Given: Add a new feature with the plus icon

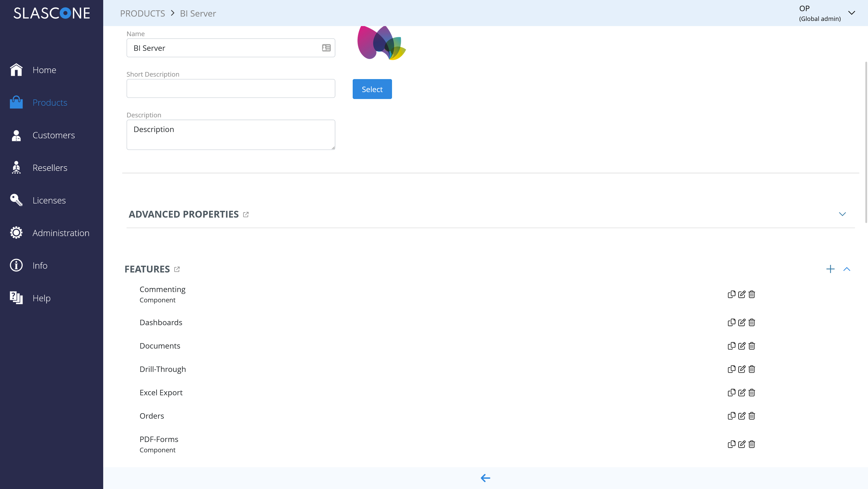Looking at the screenshot, I should coord(830,269).
